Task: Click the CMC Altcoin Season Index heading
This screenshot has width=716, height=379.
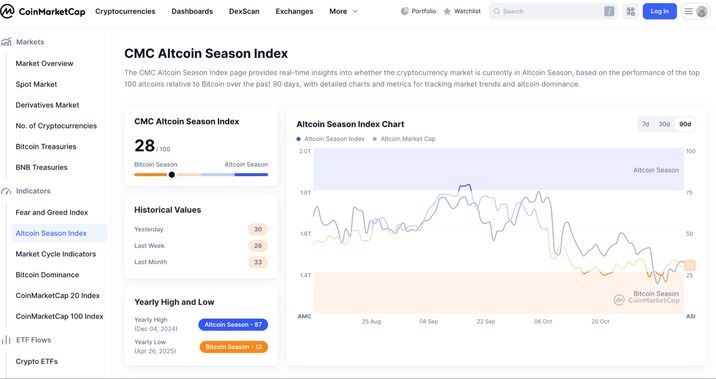Action: 206,53
